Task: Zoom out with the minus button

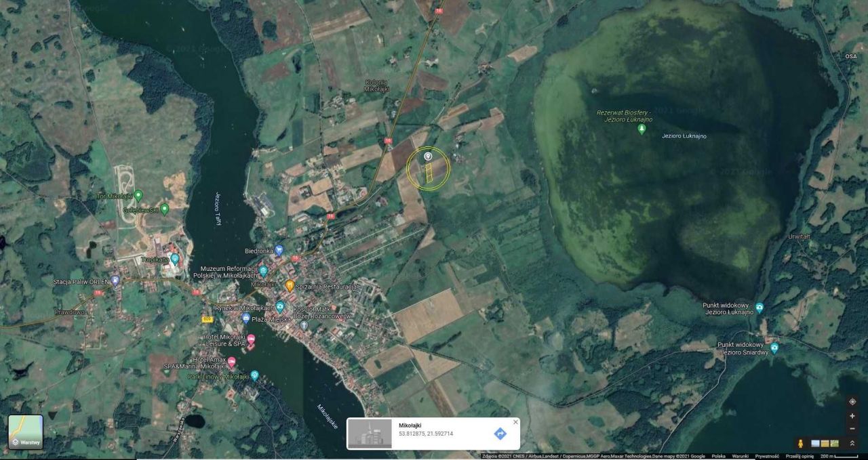Action: coord(852,428)
